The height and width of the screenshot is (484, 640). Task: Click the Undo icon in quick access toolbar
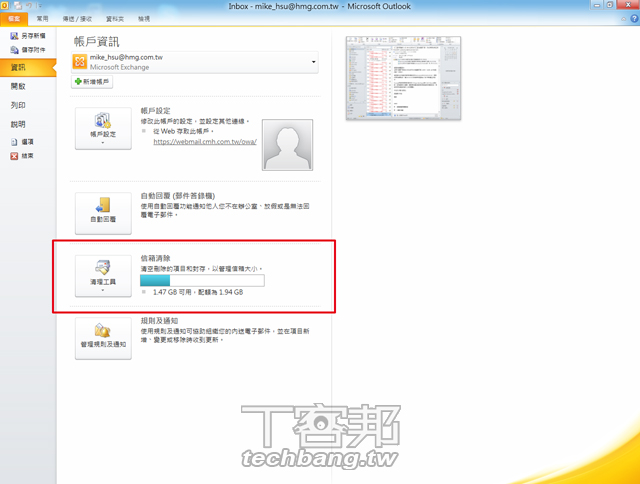(x=29, y=6)
